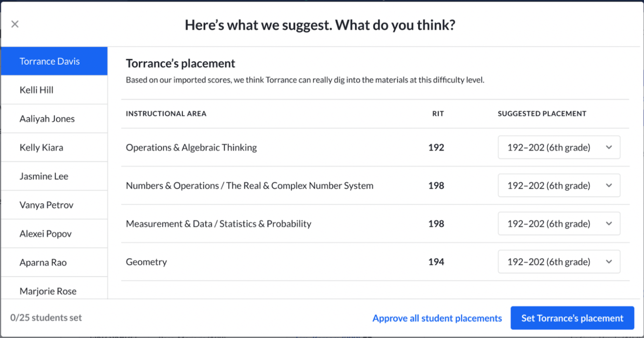Screen dimensions: 644x338
Task: Click chevron arrow in Geometry placement box
Action: pyautogui.click(x=609, y=262)
